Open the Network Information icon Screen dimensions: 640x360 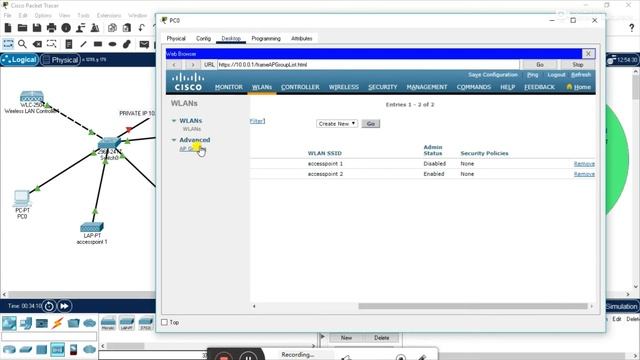tap(66, 28)
